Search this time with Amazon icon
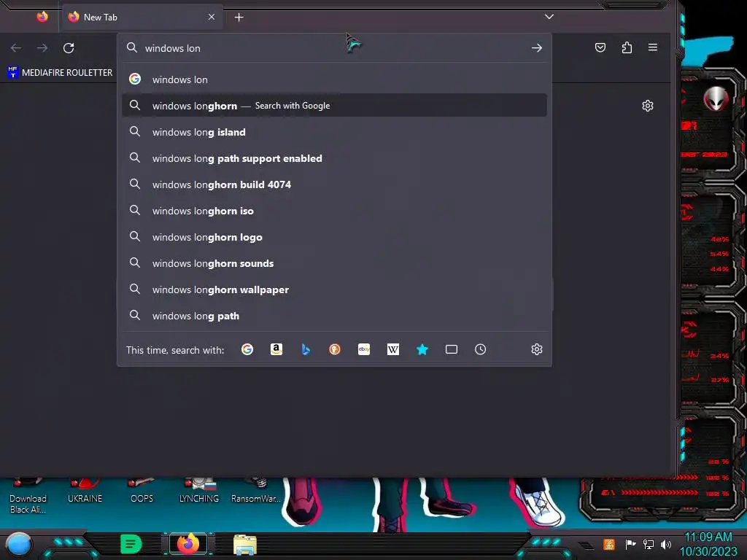This screenshot has width=747, height=560. 276,349
